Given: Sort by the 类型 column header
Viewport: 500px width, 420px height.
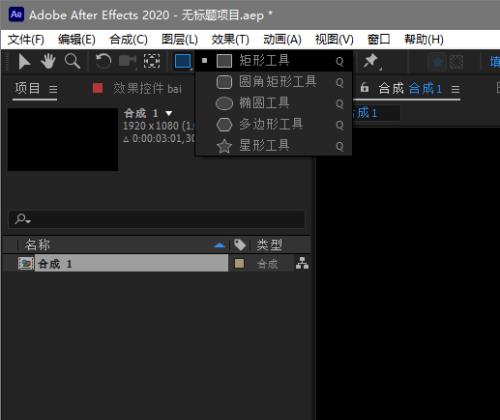Looking at the screenshot, I should 269,245.
